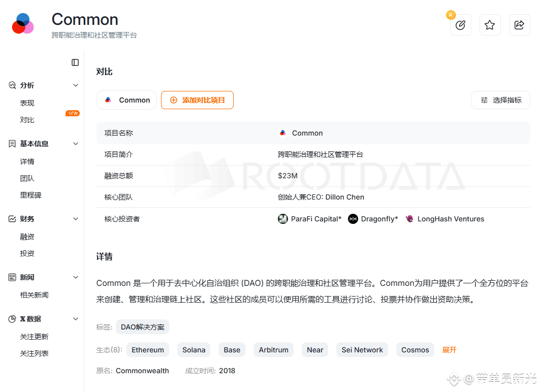541x392 pixels.
Task: Click the X 数据 pie chart icon
Action: [x=12, y=319]
